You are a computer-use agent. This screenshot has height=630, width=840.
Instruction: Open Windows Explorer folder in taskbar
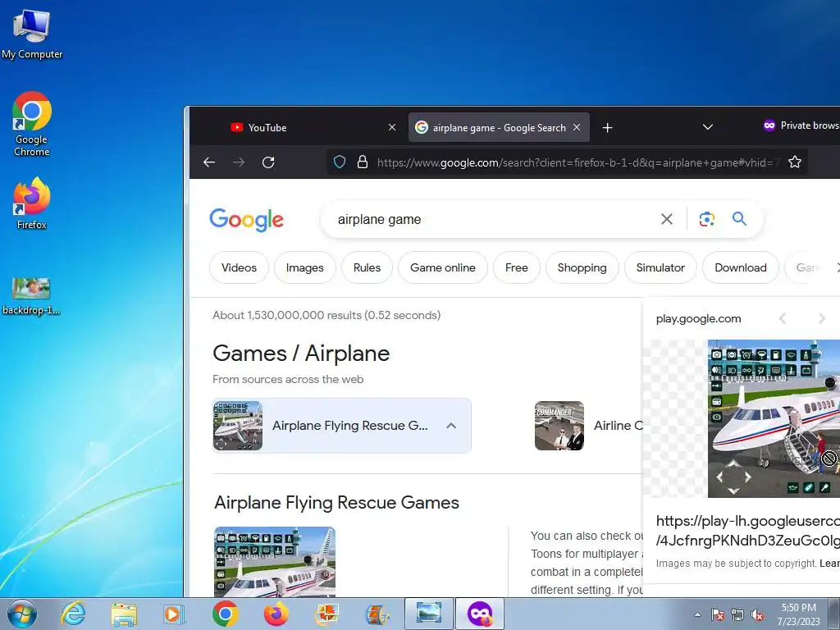(124, 614)
